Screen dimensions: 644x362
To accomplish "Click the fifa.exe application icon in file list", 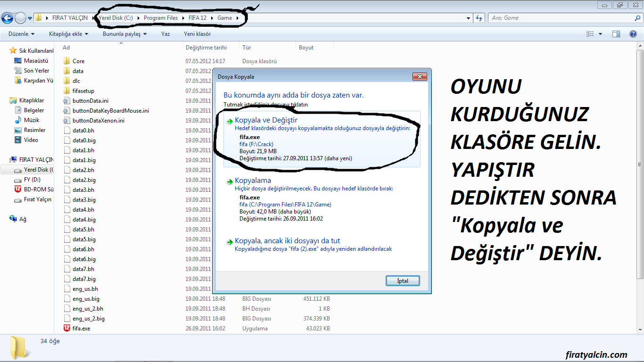I will 66,328.
